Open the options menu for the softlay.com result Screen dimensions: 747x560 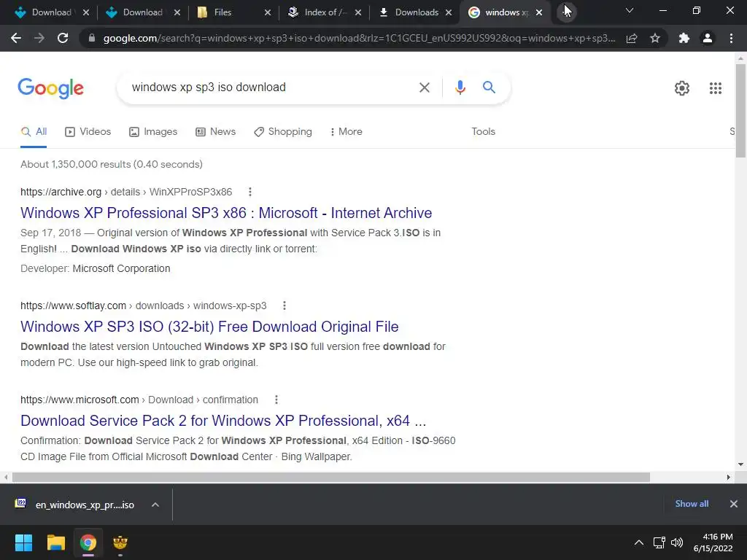(285, 306)
